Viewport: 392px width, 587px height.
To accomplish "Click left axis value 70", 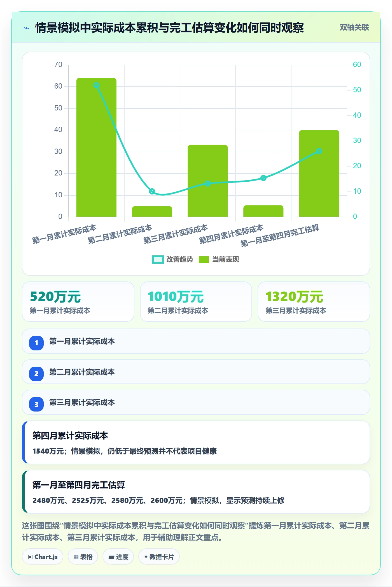I will pos(58,65).
